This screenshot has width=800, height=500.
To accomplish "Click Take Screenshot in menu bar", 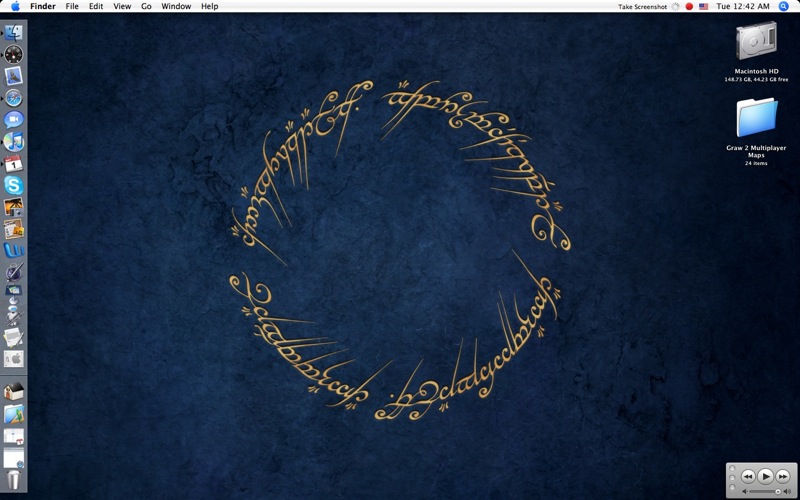I will (642, 7).
